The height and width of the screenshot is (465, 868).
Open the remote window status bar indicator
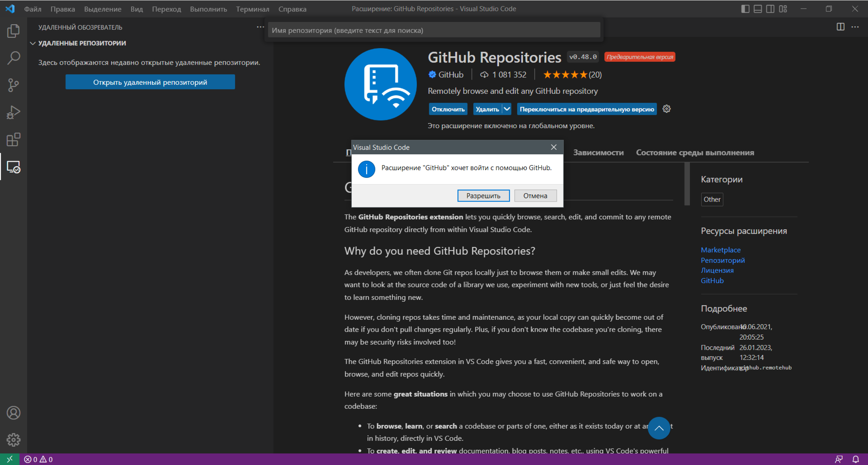coord(9,459)
